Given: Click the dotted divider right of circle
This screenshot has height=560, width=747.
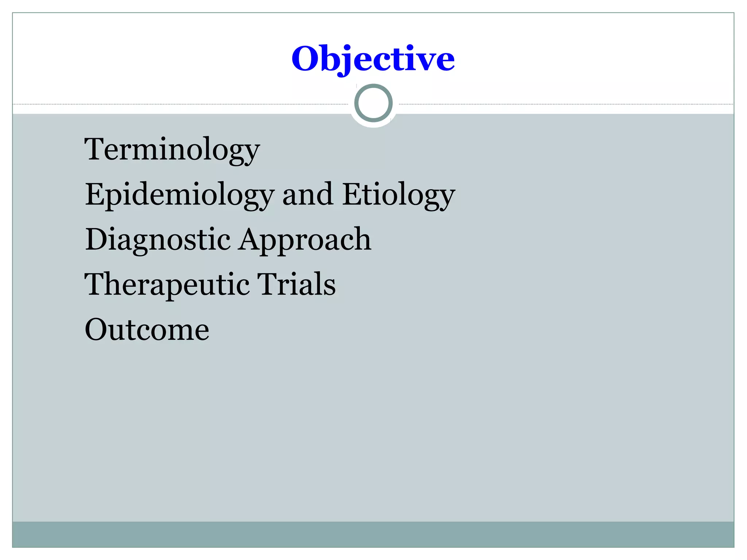Looking at the screenshot, I should coord(566,105).
